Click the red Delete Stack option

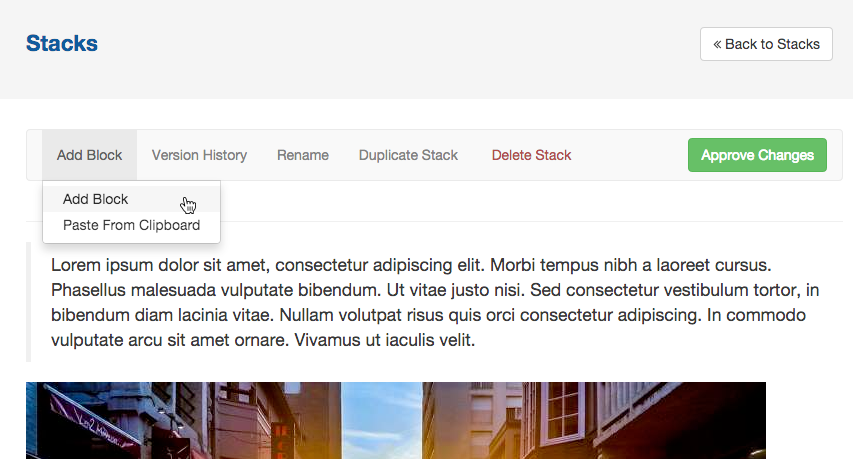click(x=531, y=155)
